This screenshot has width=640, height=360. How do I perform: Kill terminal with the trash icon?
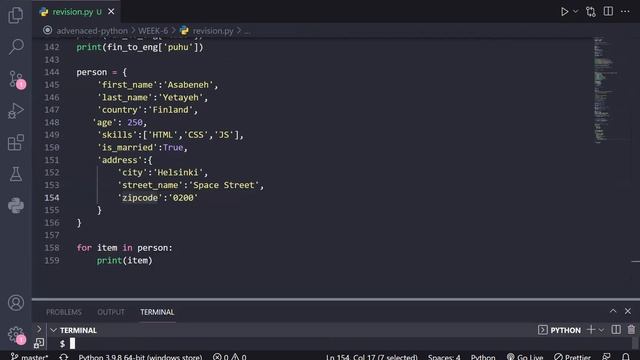point(631,329)
